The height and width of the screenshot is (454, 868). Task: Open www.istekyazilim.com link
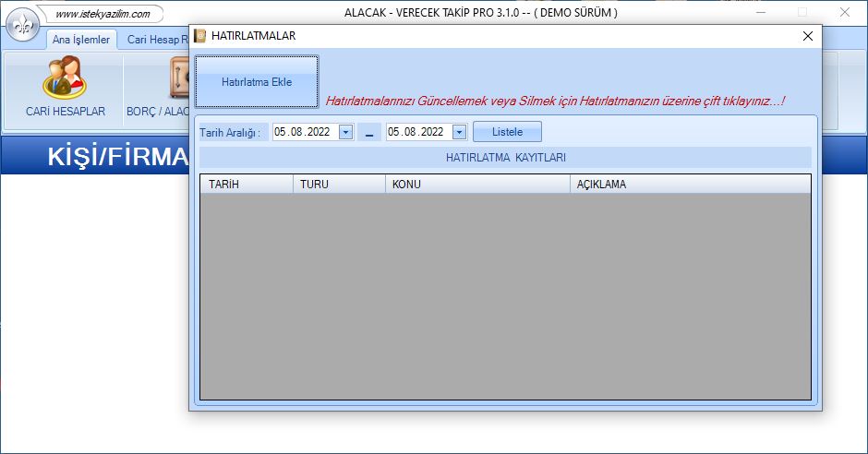pyautogui.click(x=103, y=14)
